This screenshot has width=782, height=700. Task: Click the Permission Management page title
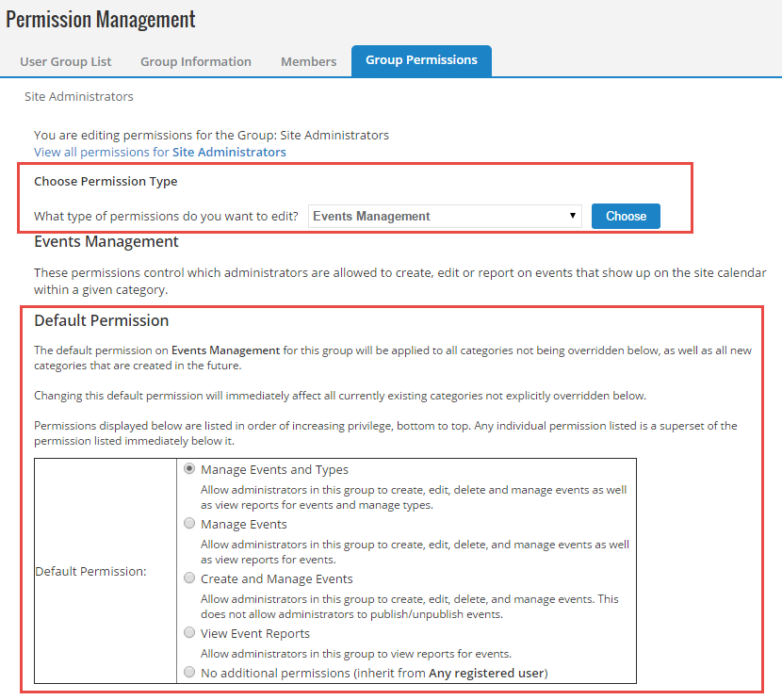tap(100, 20)
